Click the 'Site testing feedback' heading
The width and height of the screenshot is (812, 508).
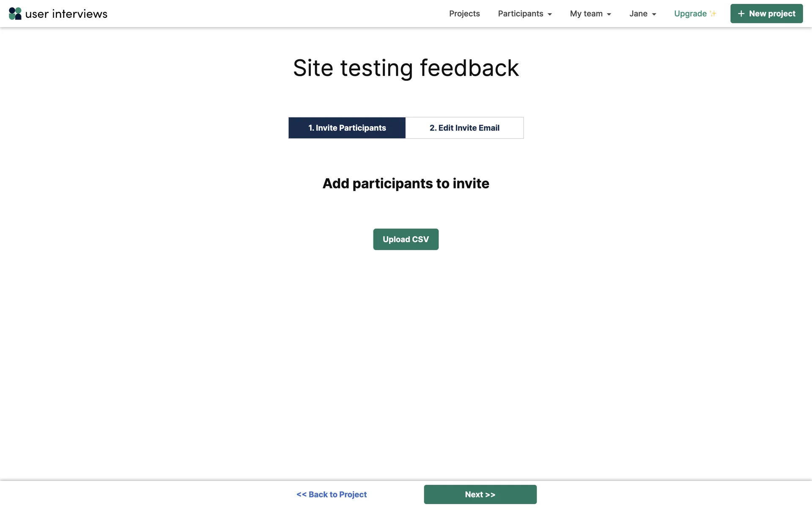[406, 68]
